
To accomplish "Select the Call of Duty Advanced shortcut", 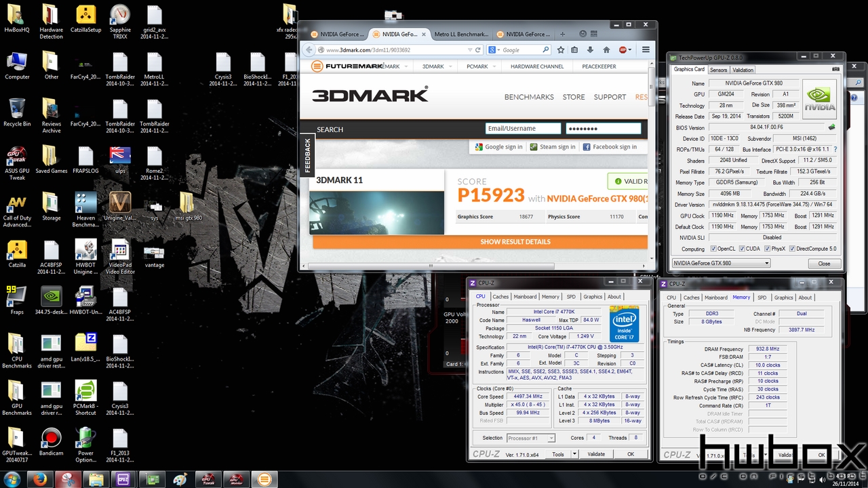I will [x=16, y=210].
